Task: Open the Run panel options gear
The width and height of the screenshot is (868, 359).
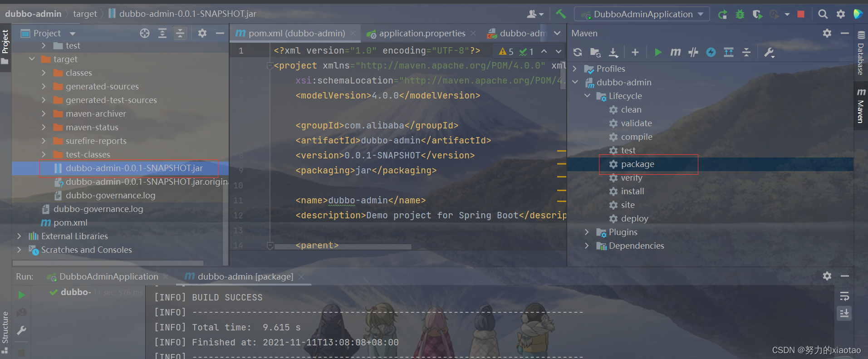Action: click(x=827, y=276)
